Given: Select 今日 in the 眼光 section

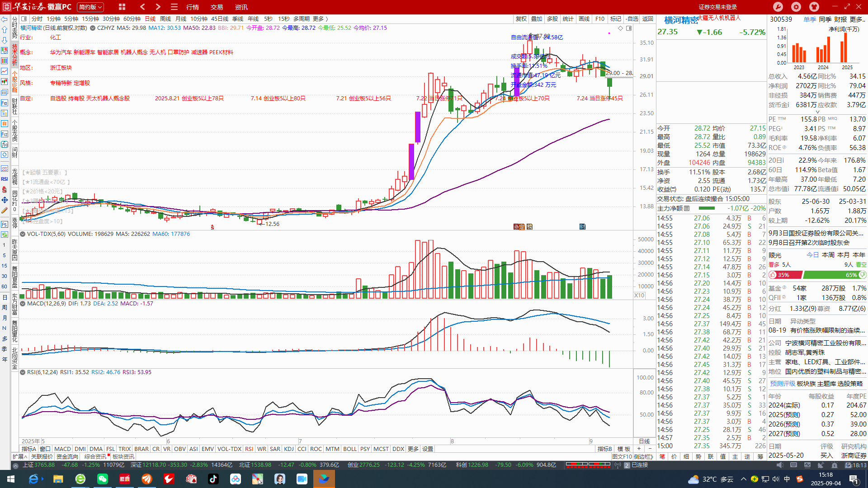Looking at the screenshot, I should [813, 255].
